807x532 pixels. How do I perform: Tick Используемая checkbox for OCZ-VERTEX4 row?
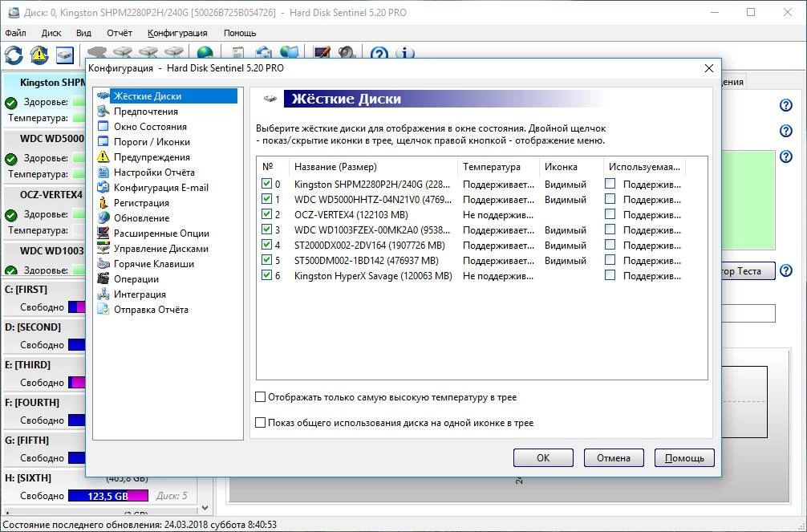click(x=610, y=213)
